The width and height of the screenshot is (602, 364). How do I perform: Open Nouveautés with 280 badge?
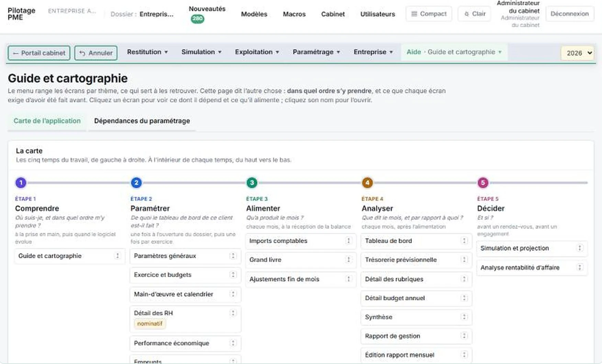[207, 14]
